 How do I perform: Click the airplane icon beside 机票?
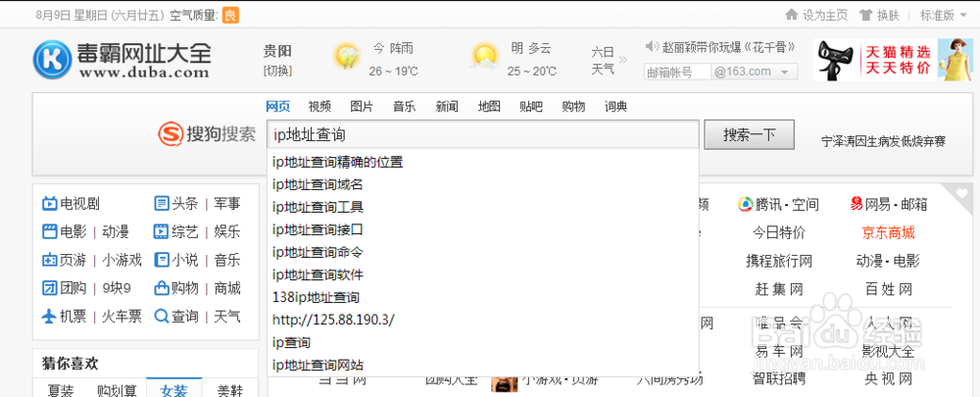click(49, 317)
